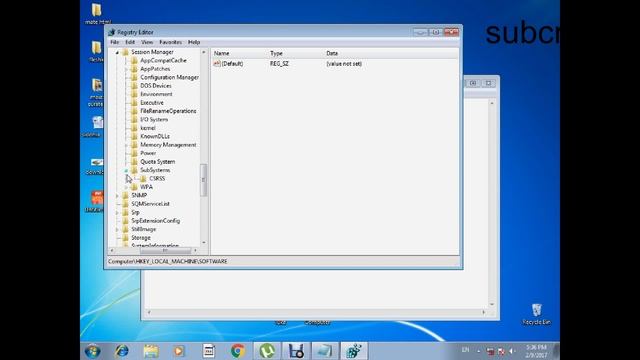640x360 pixels.
Task: Open the File menu
Action: coord(115,42)
